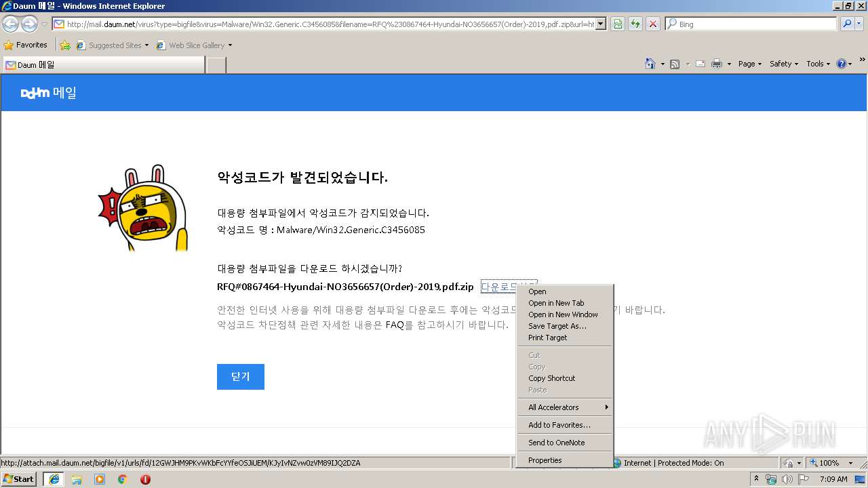Image resolution: width=868 pixels, height=488 pixels.
Task: Click the RSS feeds icon
Action: click(x=675, y=64)
